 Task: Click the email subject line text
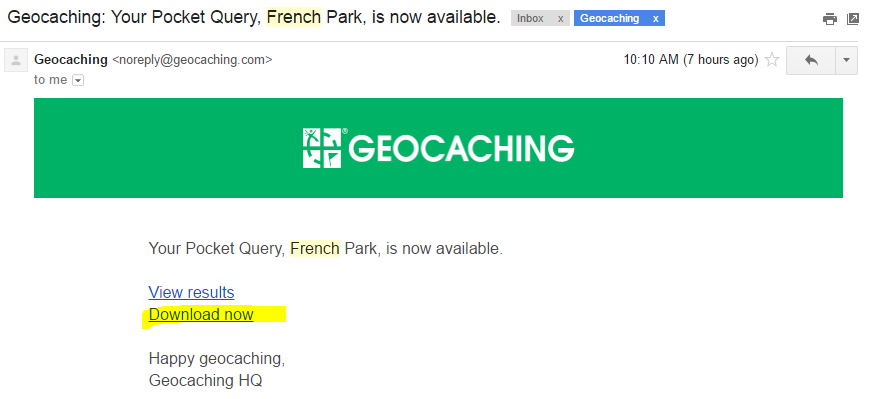coord(254,18)
